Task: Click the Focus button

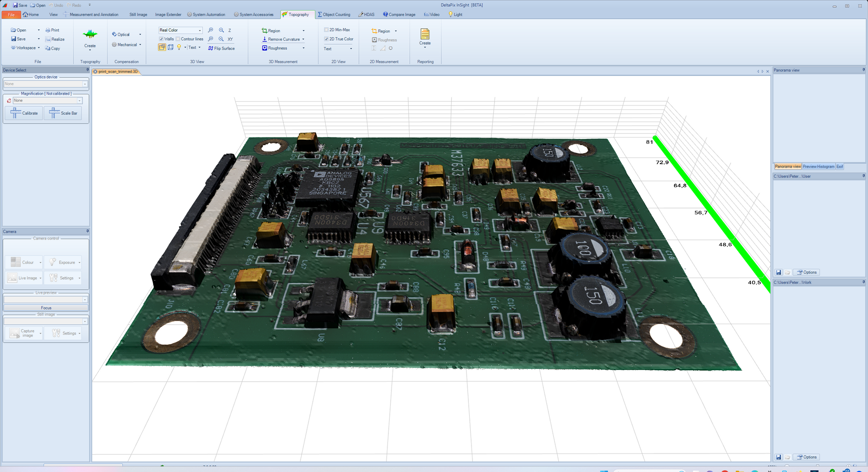Action: tap(46, 308)
